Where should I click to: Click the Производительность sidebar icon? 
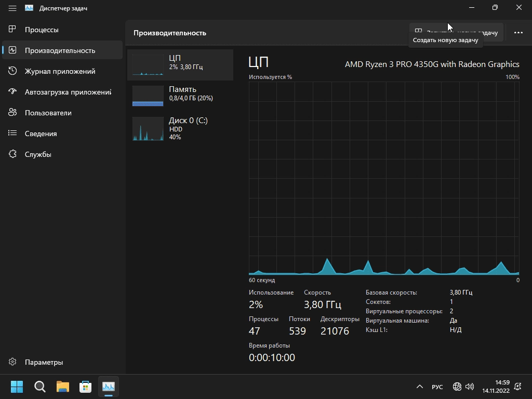(12, 50)
